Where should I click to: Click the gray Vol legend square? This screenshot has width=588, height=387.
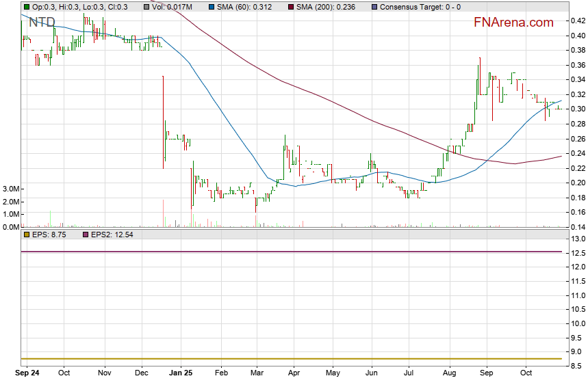148,7
